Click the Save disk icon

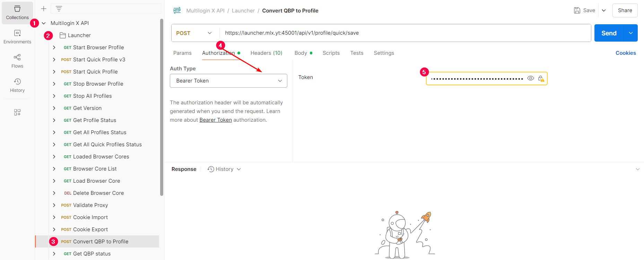tap(577, 10)
